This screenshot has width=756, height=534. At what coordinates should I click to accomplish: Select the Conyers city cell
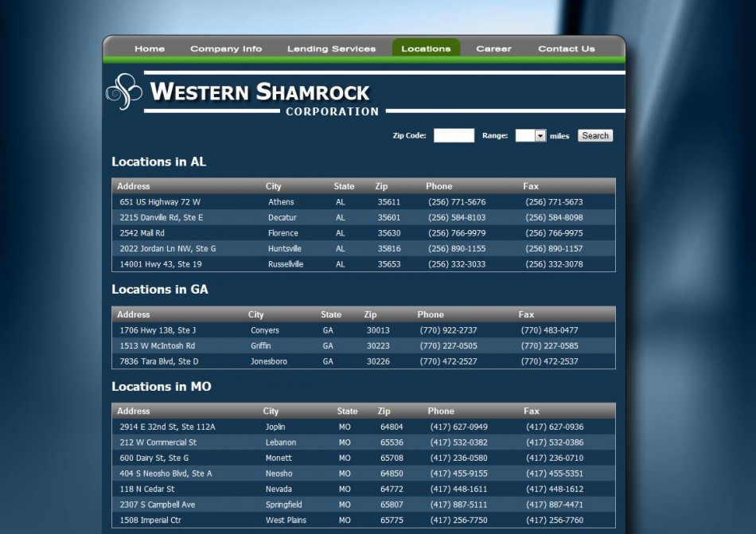tap(265, 330)
